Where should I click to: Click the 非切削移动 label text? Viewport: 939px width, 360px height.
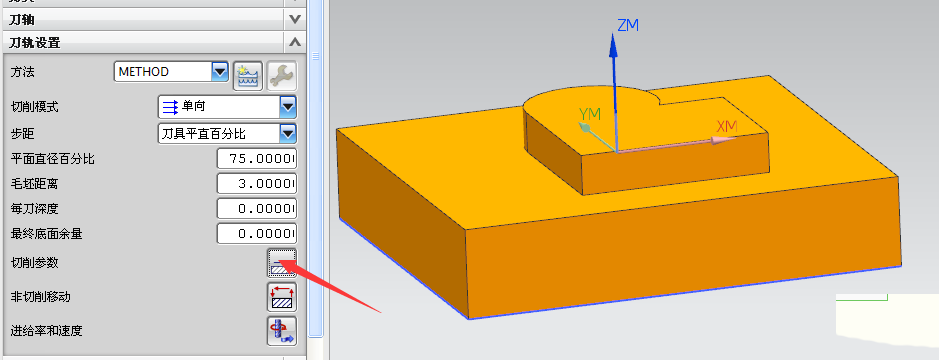[x=41, y=297]
